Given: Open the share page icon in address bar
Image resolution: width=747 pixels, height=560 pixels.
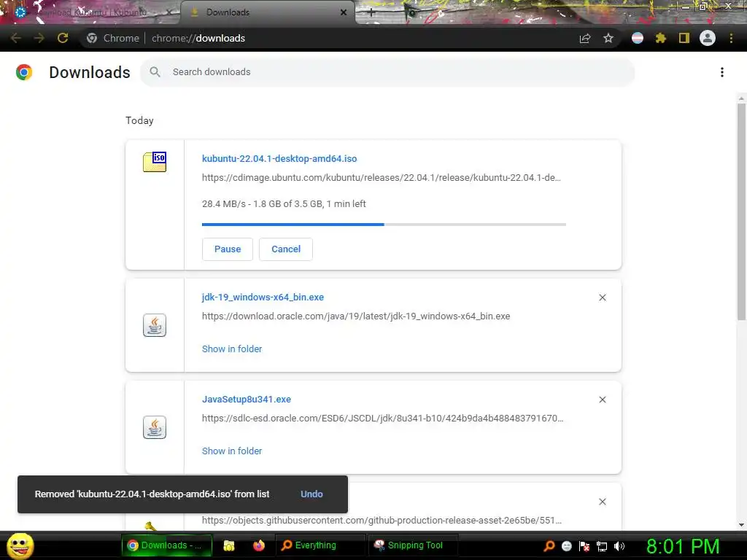Looking at the screenshot, I should (x=585, y=38).
